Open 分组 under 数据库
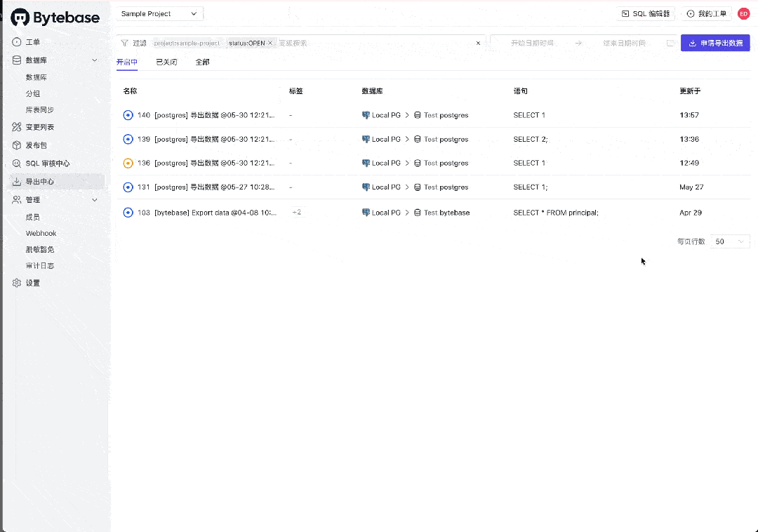The width and height of the screenshot is (758, 532). (x=33, y=93)
